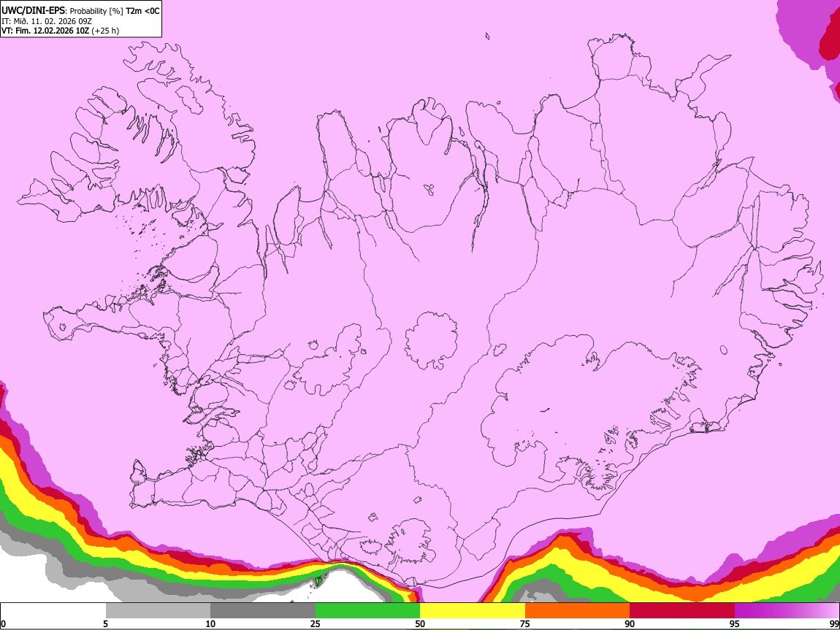Click the legend tick label '99'
The image size is (840, 630).
834,623
